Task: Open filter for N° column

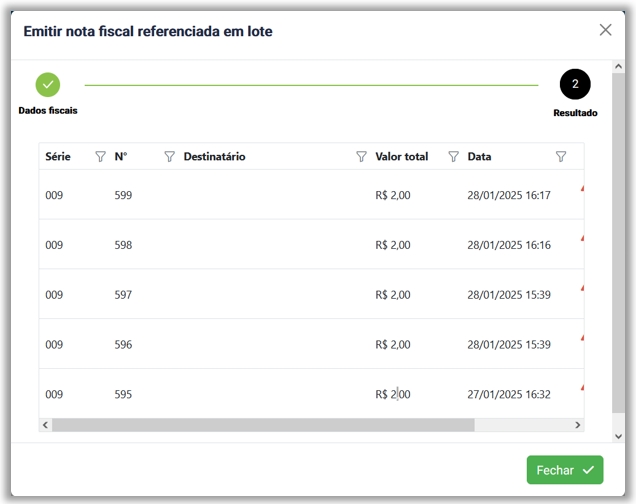Action: tap(169, 157)
